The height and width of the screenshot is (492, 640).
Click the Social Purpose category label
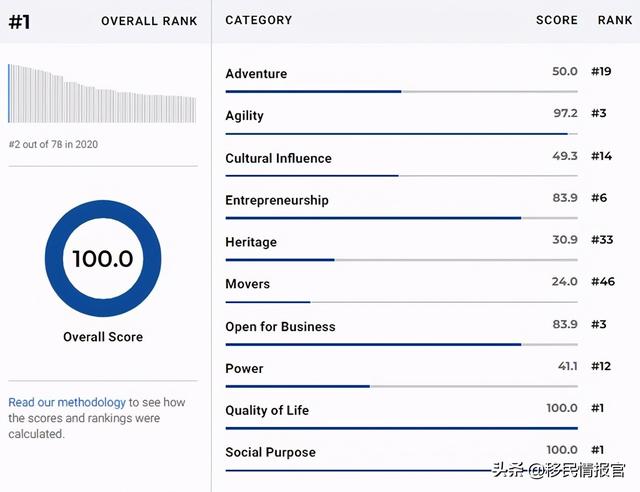(270, 452)
